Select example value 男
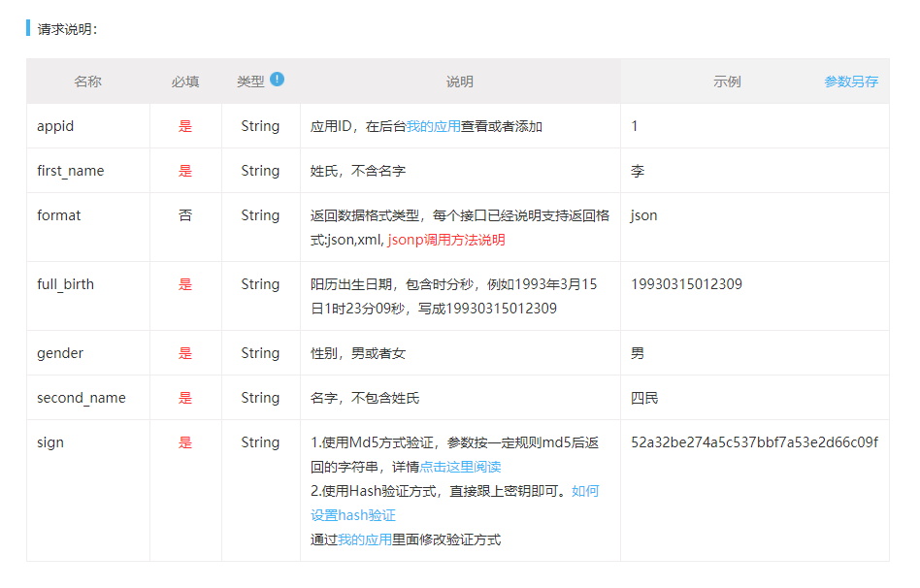Viewport: 920px width, 588px height. click(x=638, y=353)
